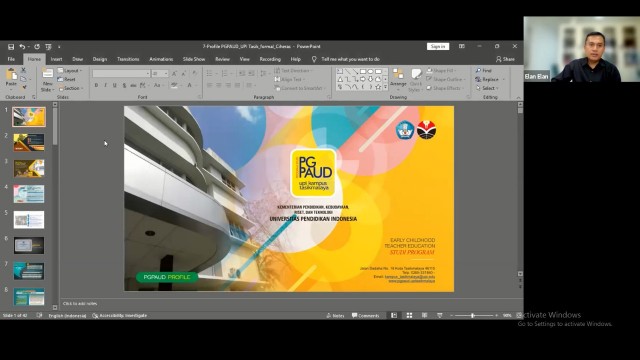
Task: Click Fit slide to window icon
Action: point(519,316)
